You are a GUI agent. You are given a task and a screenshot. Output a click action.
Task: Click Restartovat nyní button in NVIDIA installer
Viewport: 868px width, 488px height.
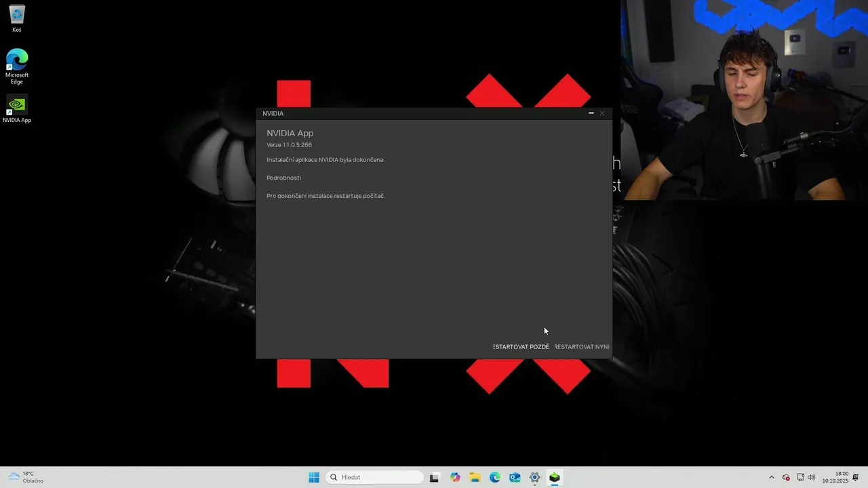(582, 347)
